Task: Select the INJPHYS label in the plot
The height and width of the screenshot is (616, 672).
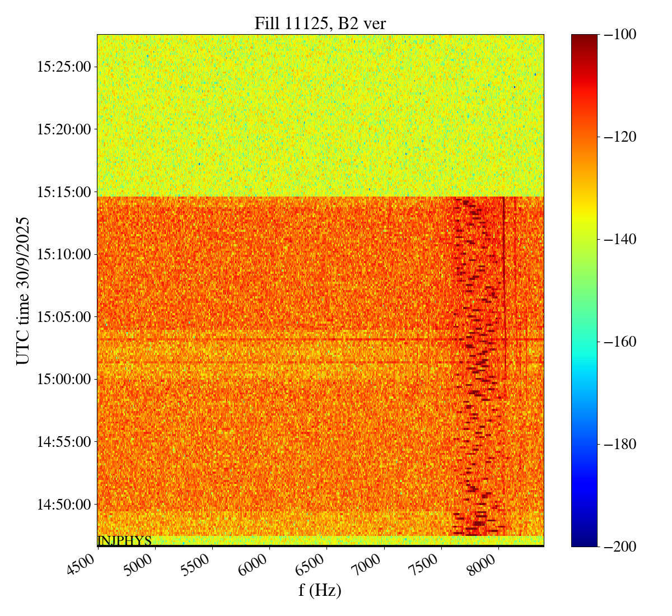Action: [124, 541]
